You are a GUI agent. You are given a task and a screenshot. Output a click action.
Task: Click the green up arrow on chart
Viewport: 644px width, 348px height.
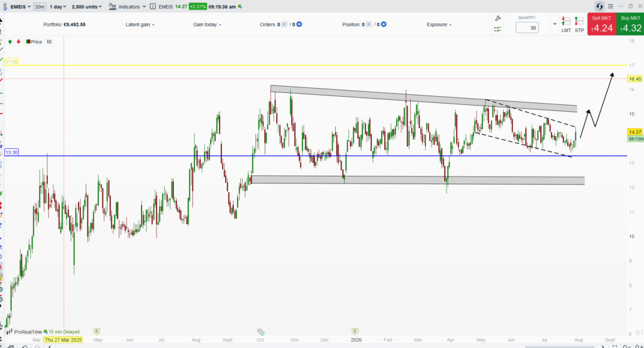[10, 41]
